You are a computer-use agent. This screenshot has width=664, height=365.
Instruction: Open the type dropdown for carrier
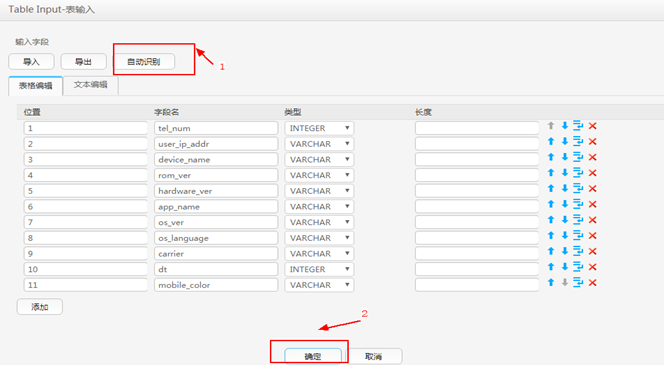point(319,253)
